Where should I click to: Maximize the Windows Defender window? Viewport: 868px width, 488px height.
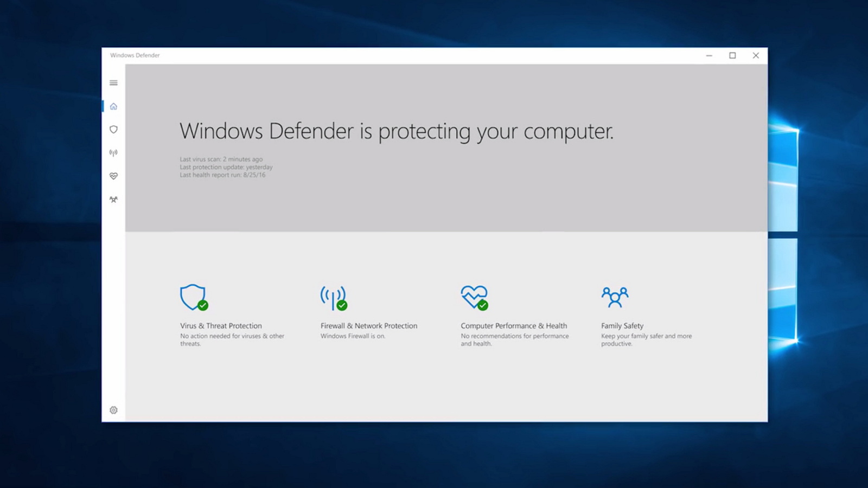732,55
